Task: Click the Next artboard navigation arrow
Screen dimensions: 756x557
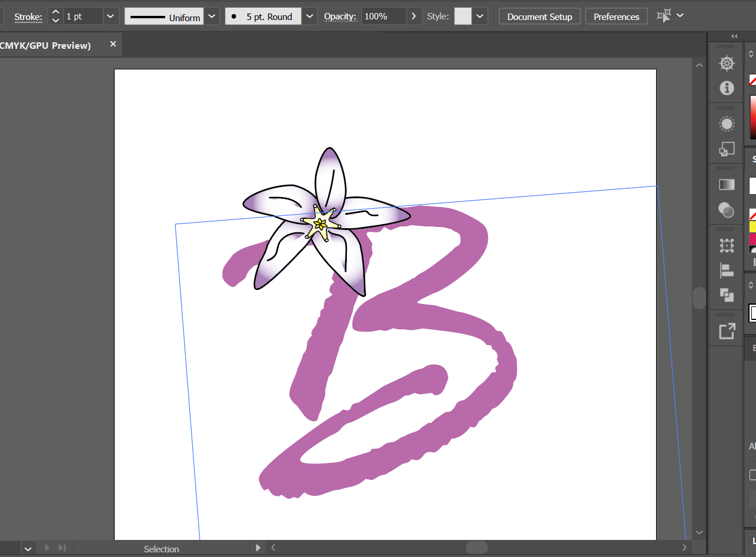Action: (x=48, y=548)
